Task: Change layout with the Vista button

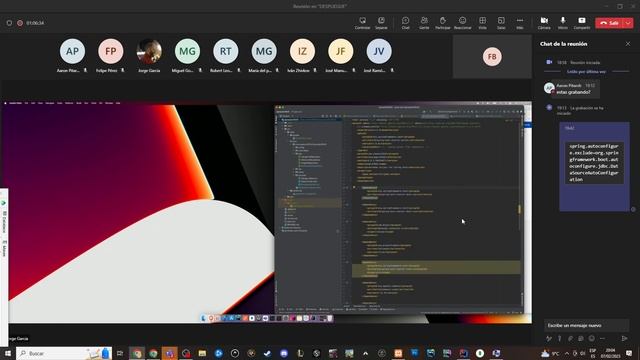Action: point(482,23)
